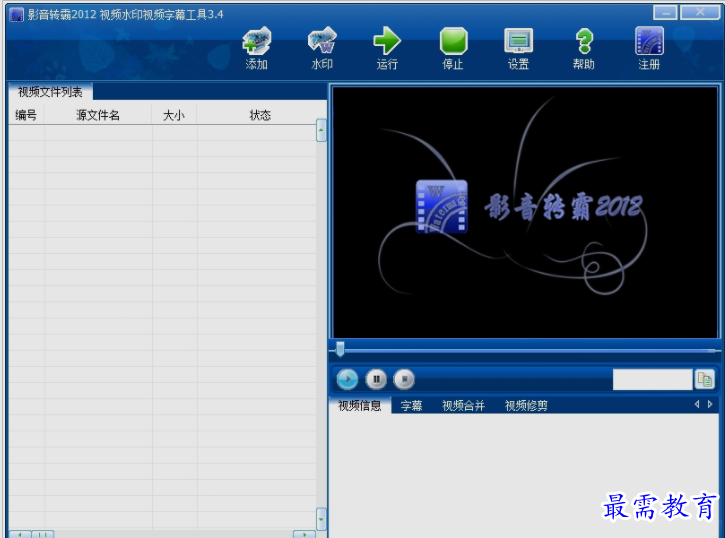Screen dimensions: 725x538
Task: Open the 视频修剪 trim tab
Action: [526, 406]
